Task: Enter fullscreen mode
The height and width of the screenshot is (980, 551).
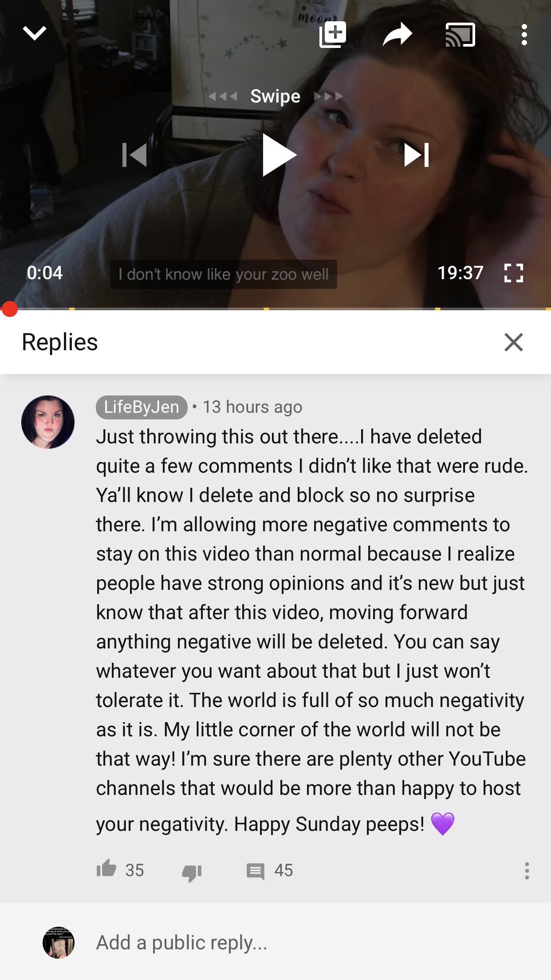Action: coord(514,273)
